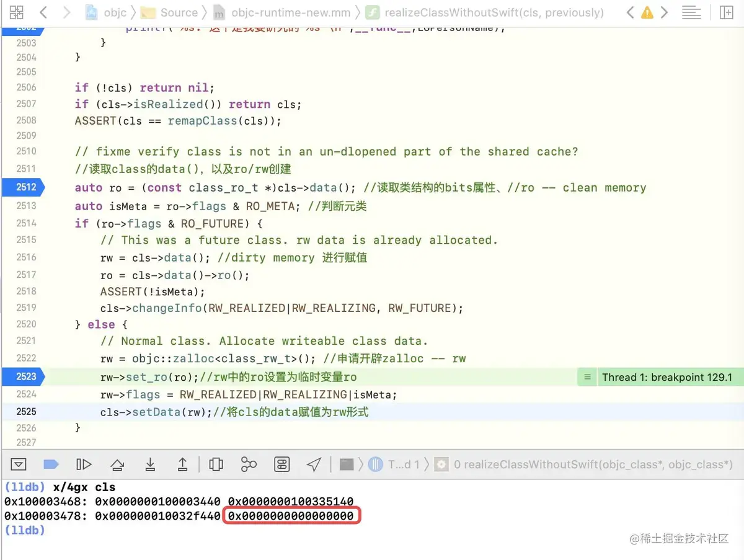744x560 pixels.
Task: Toggle the breakpoint on line 2523
Action: point(22,376)
